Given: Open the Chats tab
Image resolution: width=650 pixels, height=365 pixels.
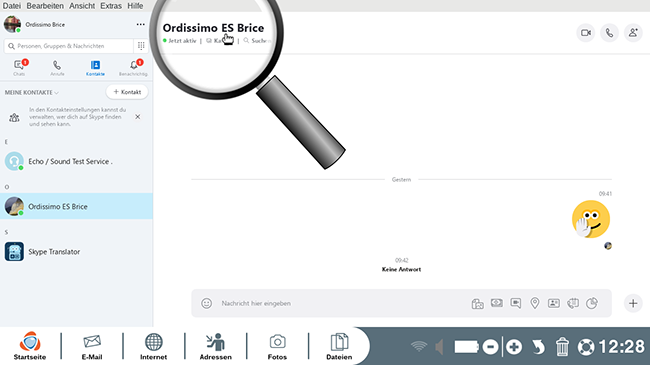Looking at the screenshot, I should pyautogui.click(x=19, y=68).
